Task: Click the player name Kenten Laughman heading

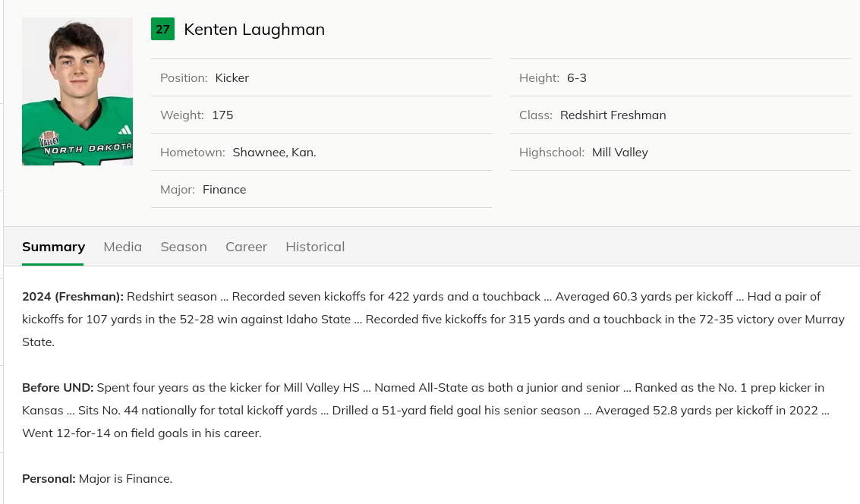Action: (x=254, y=30)
